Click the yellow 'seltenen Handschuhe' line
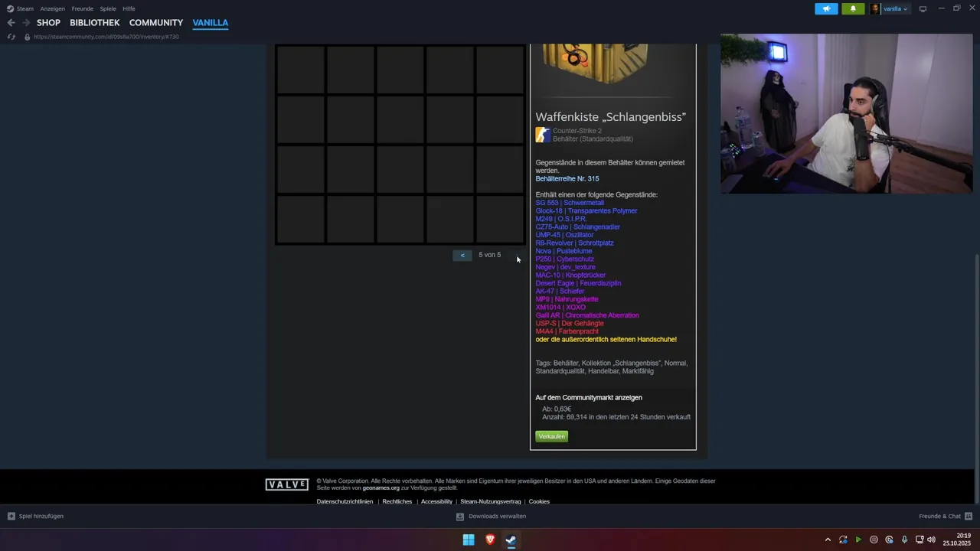 [x=606, y=340]
